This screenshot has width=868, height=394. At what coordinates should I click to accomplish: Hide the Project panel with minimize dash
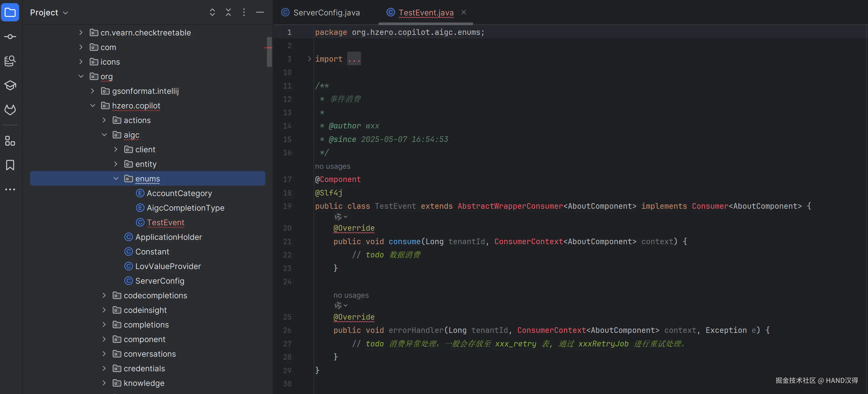click(x=260, y=12)
